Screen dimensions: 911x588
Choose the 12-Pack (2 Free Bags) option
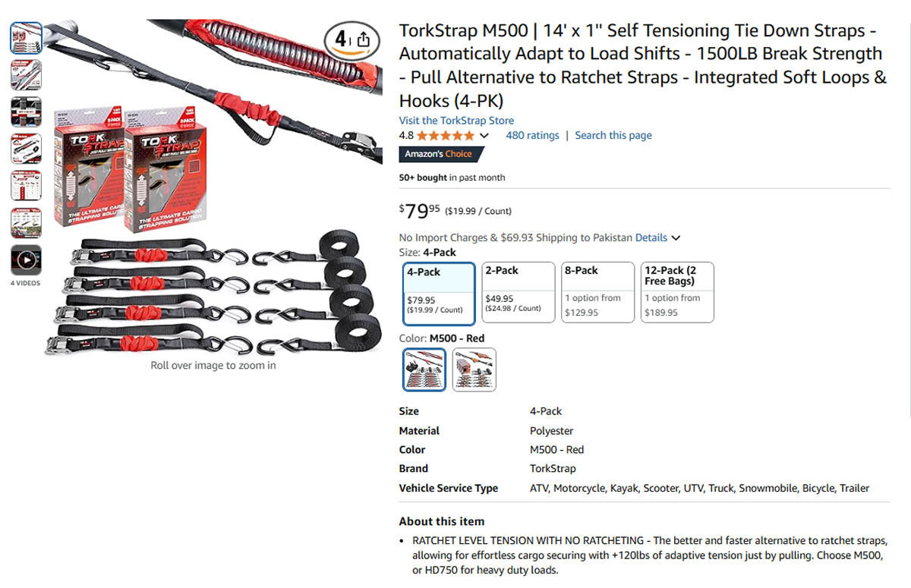(x=677, y=293)
